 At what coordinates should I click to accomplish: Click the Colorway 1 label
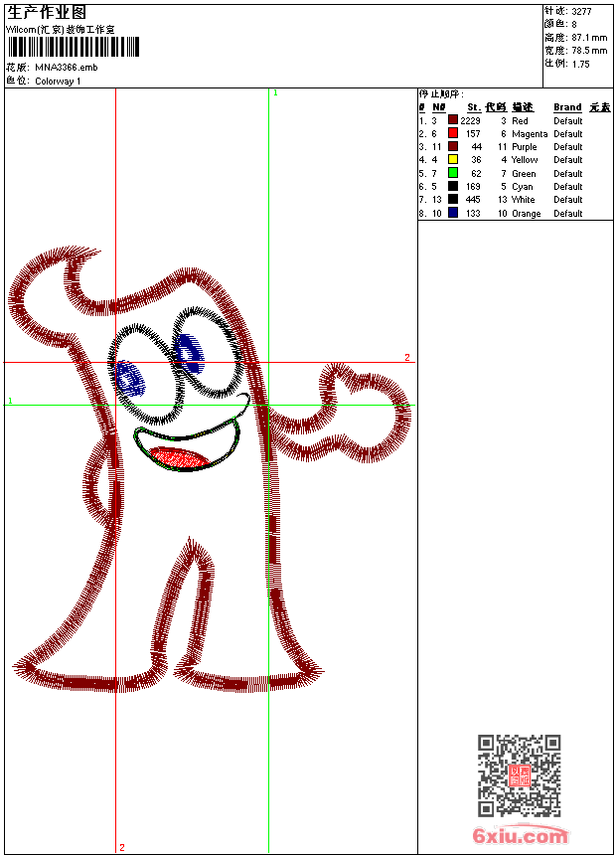(x=58, y=82)
